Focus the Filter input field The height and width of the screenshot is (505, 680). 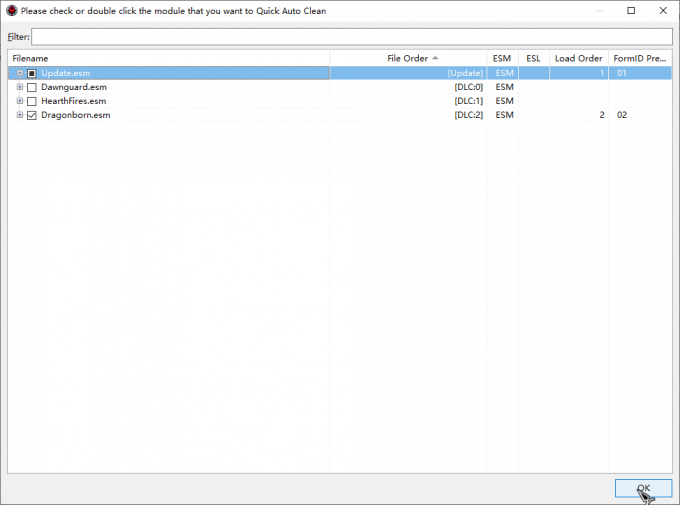pyautogui.click(x=352, y=37)
